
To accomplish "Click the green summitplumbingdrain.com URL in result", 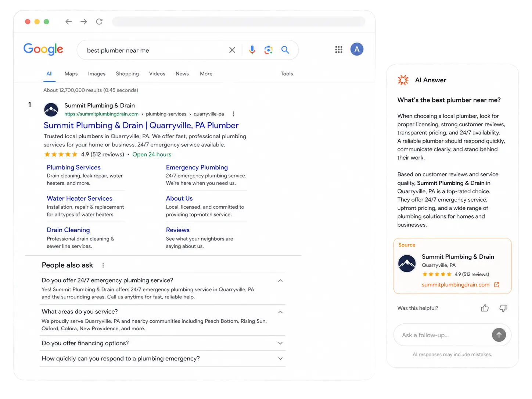I will tap(101, 114).
